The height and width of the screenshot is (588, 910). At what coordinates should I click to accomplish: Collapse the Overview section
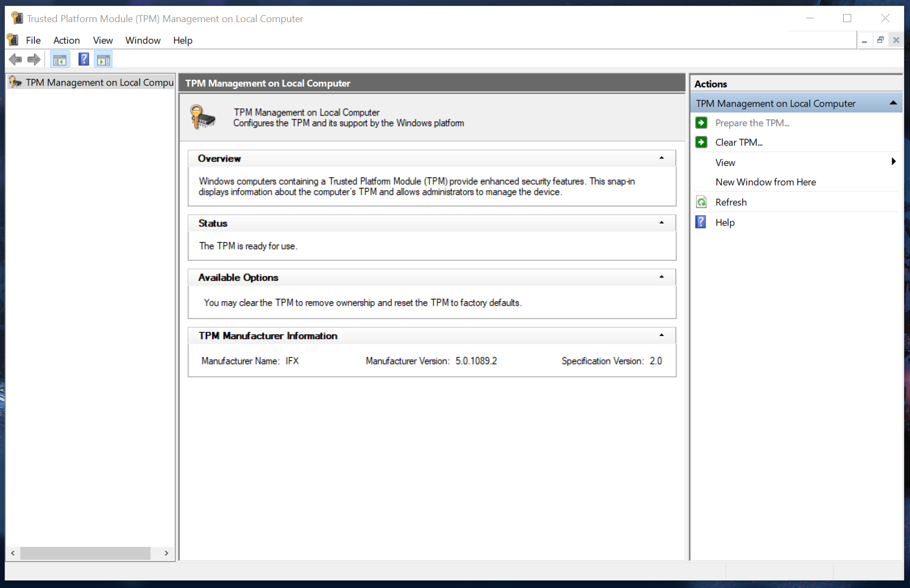coord(661,158)
